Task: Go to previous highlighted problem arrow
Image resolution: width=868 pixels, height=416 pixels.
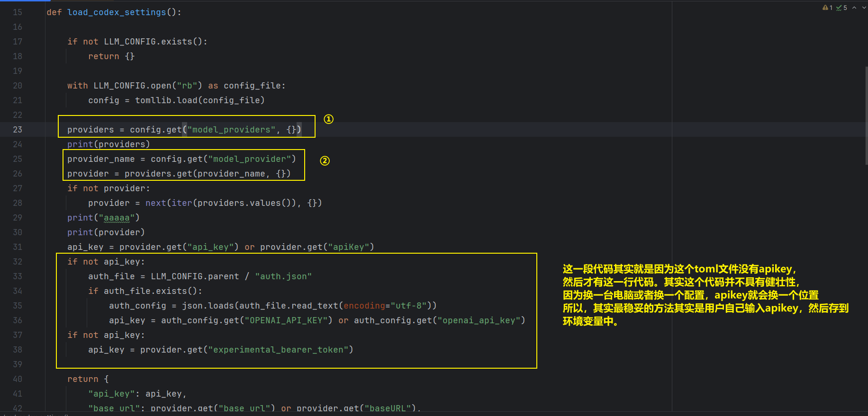Action: point(854,8)
